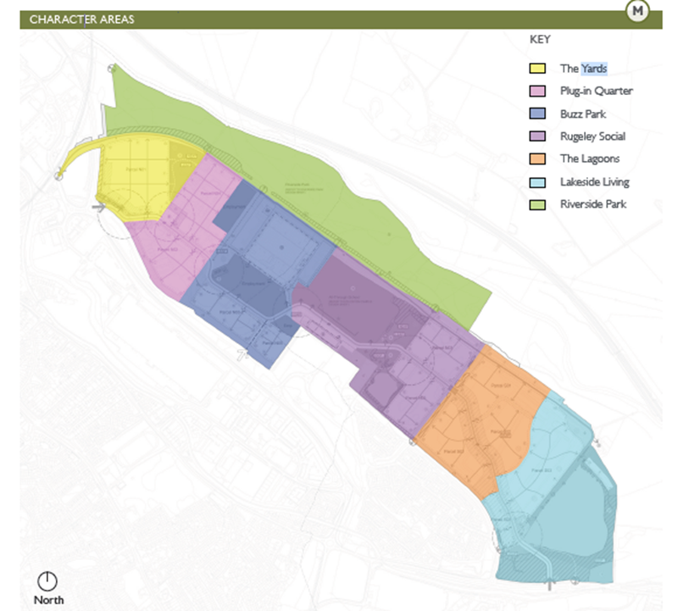Click the Buzz Park legend label
The image size is (700, 611).
coord(583,114)
